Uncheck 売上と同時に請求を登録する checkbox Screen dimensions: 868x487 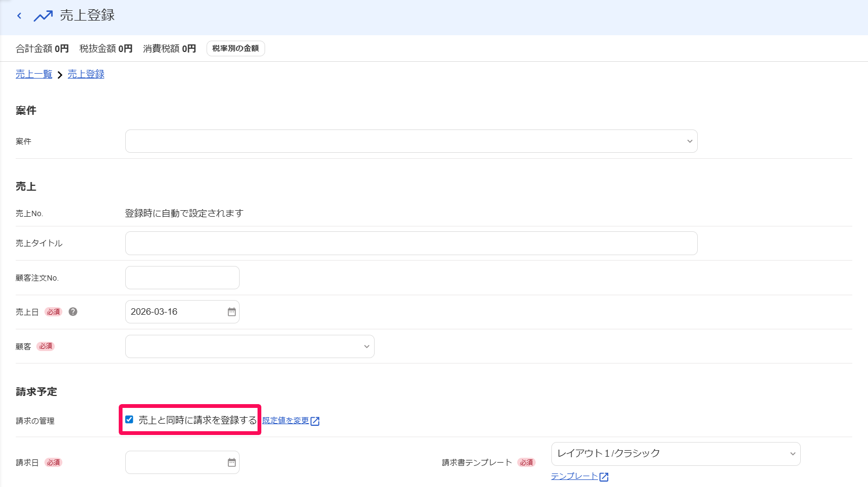(129, 419)
